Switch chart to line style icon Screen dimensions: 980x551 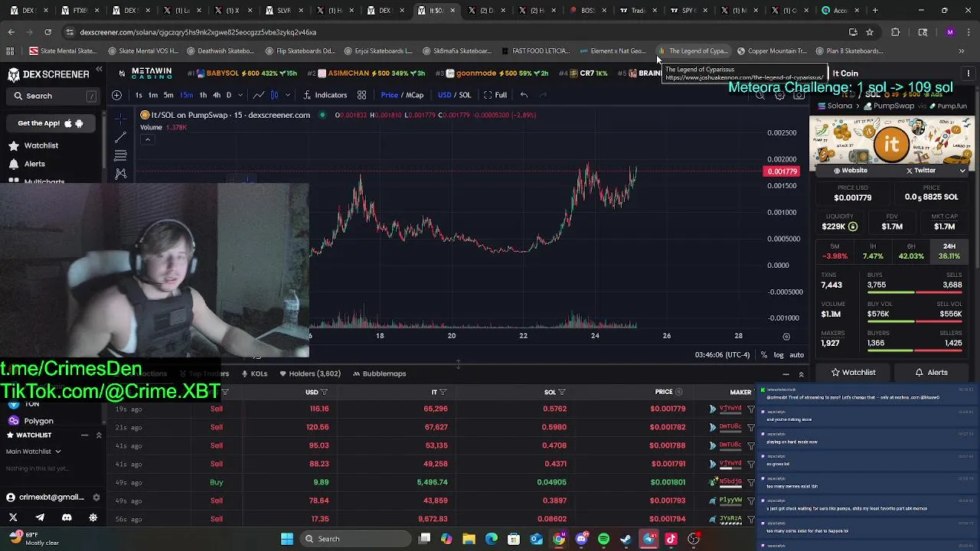[x=259, y=95]
